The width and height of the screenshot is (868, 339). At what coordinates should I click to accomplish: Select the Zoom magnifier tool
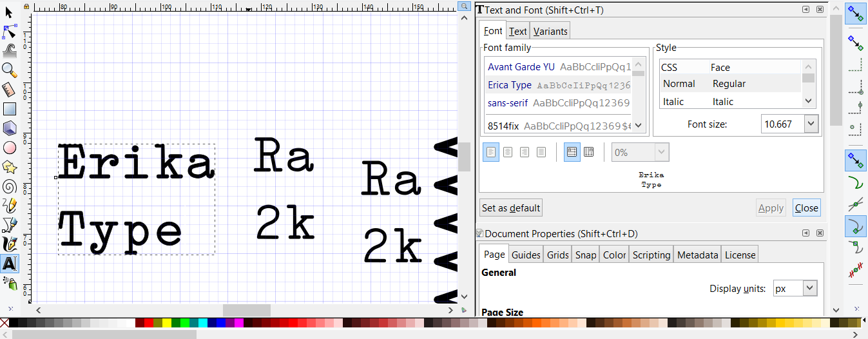(x=10, y=70)
